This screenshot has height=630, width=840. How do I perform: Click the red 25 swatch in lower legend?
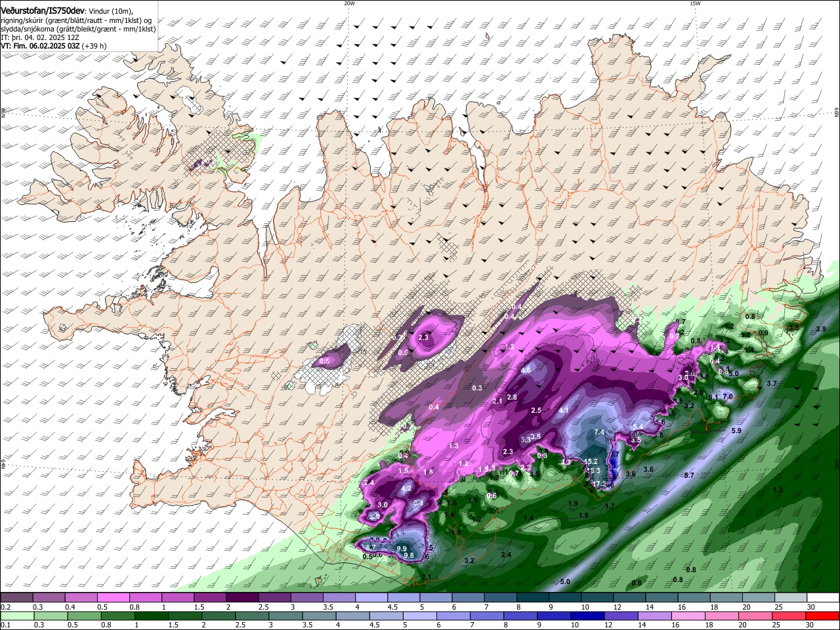pos(789,616)
